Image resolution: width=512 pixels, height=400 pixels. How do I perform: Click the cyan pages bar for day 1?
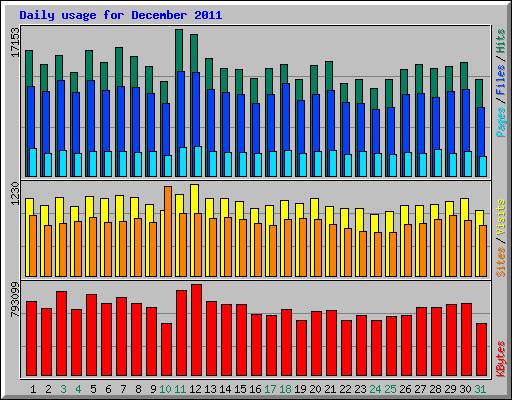coord(33,162)
